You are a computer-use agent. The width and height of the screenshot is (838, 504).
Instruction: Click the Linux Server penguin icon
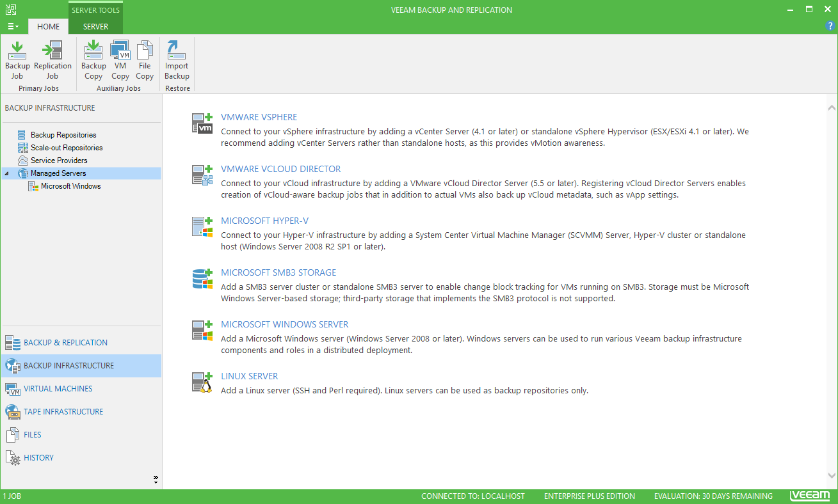tap(202, 382)
